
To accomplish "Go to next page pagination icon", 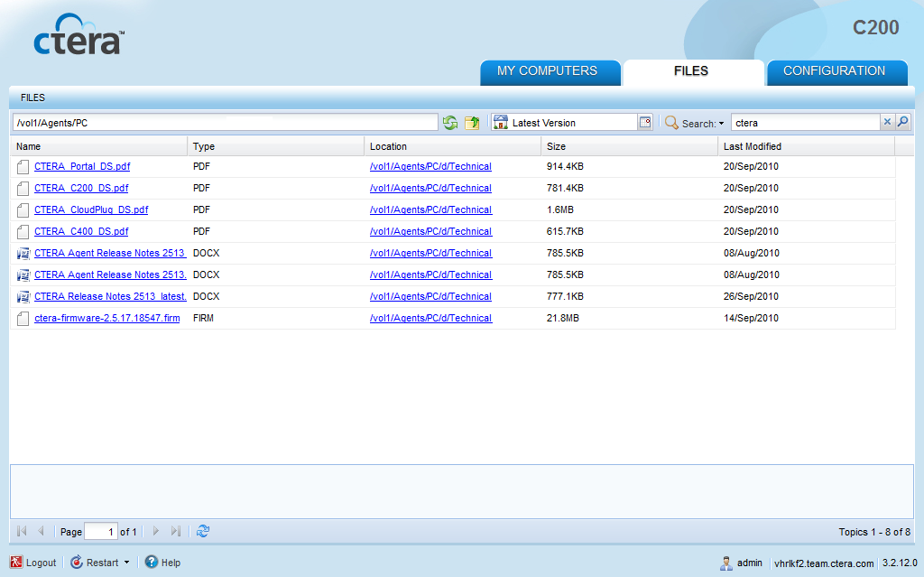I will tap(155, 531).
